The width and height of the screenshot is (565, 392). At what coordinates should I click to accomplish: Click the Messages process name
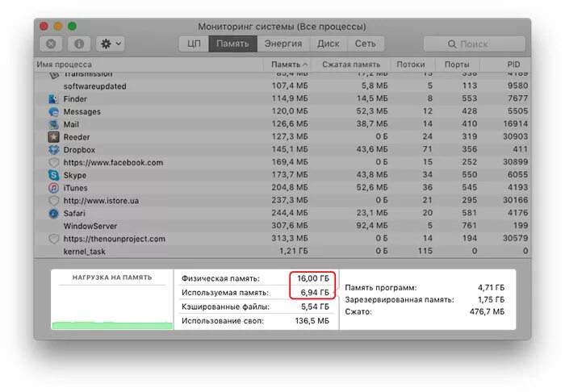82,112
